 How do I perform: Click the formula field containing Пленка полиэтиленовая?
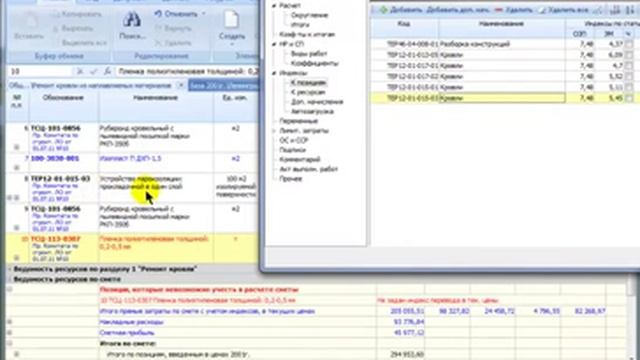[x=188, y=71]
